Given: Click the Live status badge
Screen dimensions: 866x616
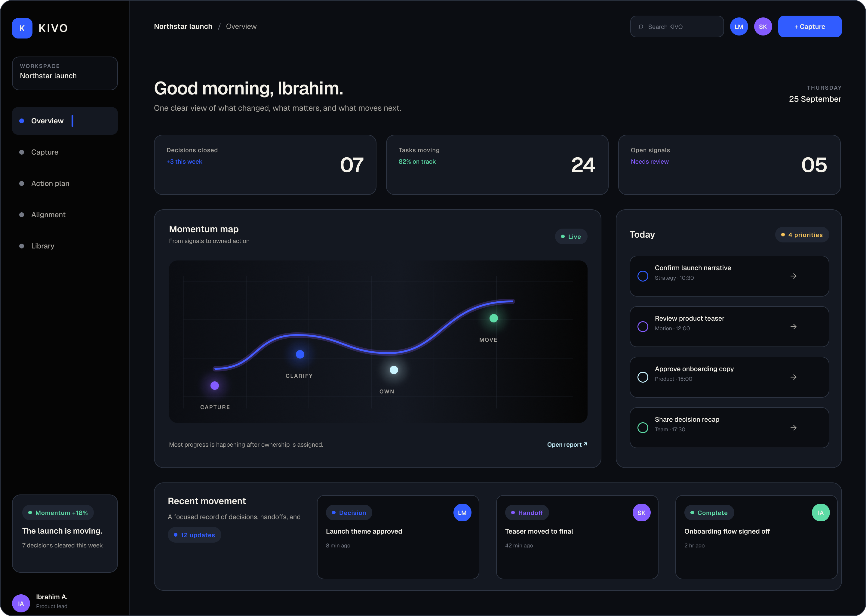Looking at the screenshot, I should click(x=571, y=237).
